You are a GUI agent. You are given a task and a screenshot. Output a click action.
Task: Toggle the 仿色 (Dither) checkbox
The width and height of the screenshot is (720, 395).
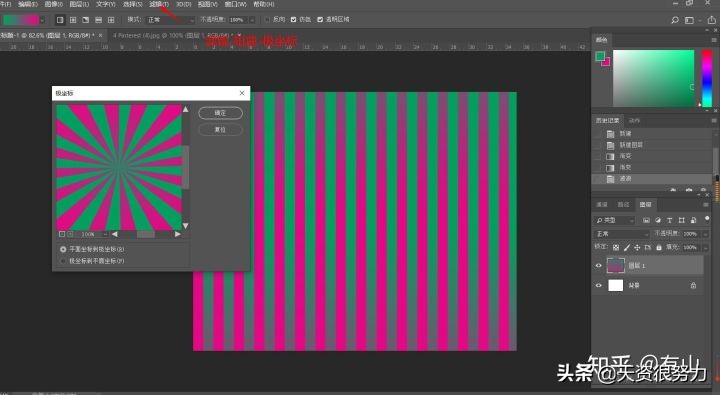[293, 20]
